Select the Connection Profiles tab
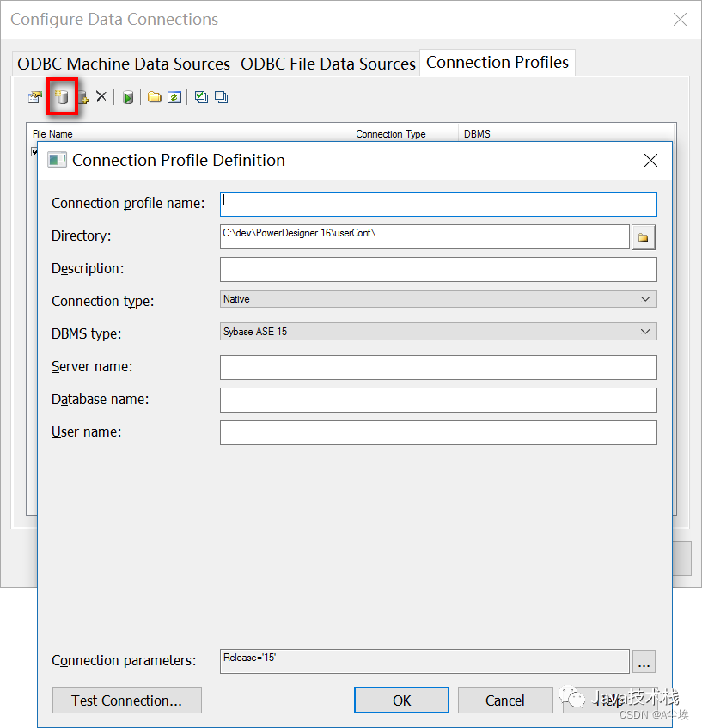This screenshot has width=702, height=728. 498,62
